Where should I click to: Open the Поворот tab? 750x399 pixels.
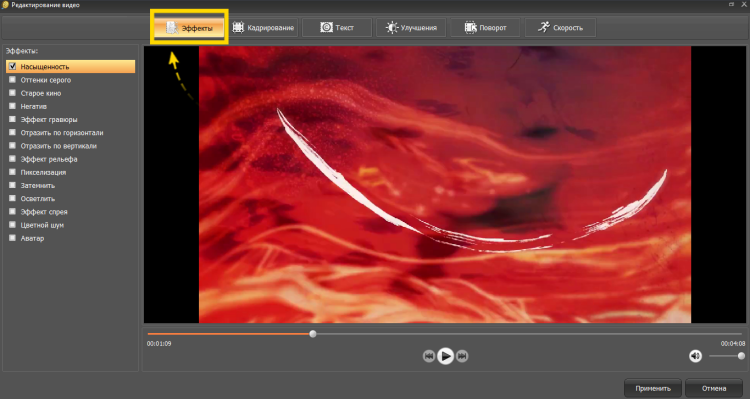pyautogui.click(x=485, y=28)
